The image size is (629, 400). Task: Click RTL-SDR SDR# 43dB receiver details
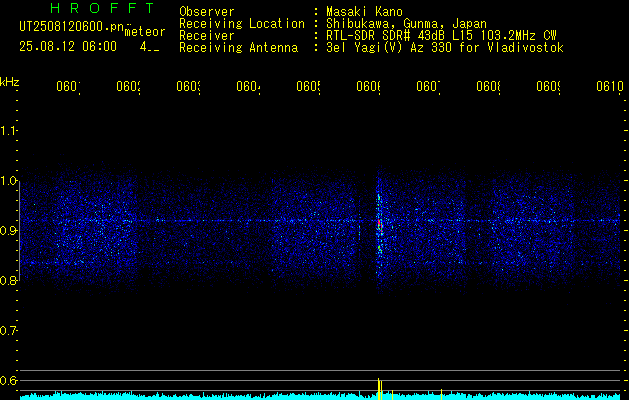(441, 36)
